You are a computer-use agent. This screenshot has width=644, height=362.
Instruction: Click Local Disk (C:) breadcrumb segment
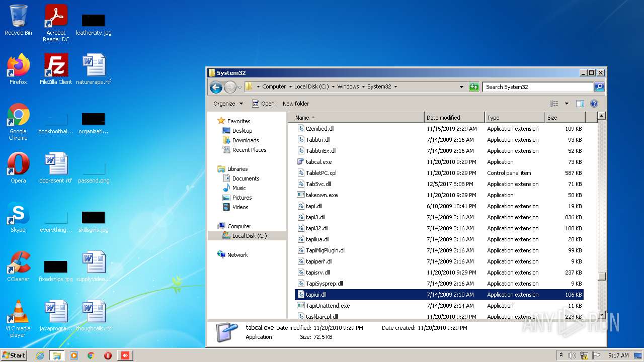[x=311, y=86]
